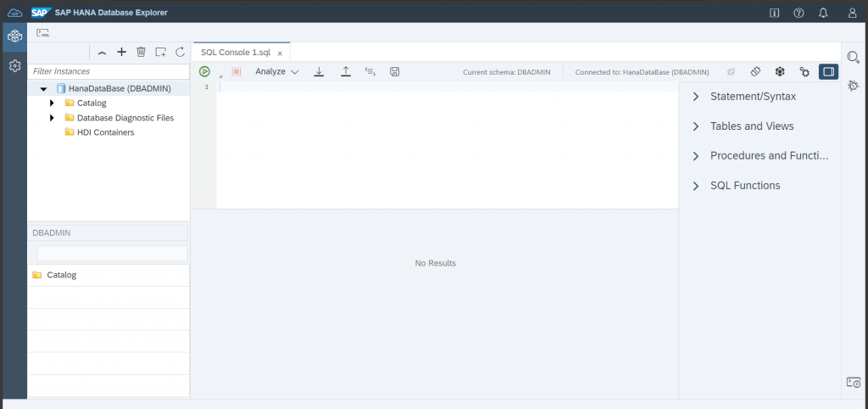Click the upload/import file icon in console toolbar
The height and width of the screenshot is (409, 868).
tap(346, 71)
